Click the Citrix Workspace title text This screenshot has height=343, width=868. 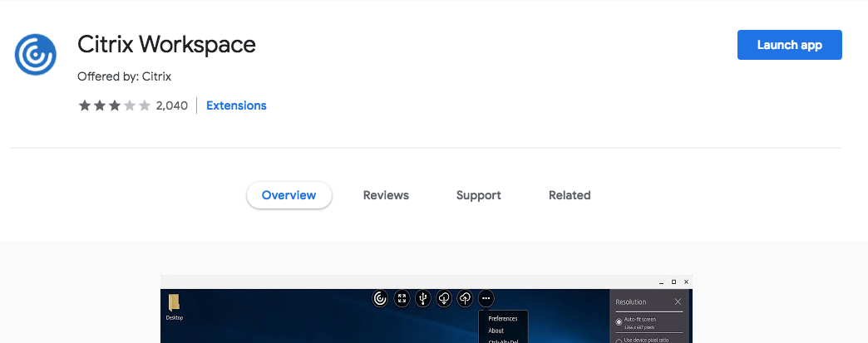[166, 45]
